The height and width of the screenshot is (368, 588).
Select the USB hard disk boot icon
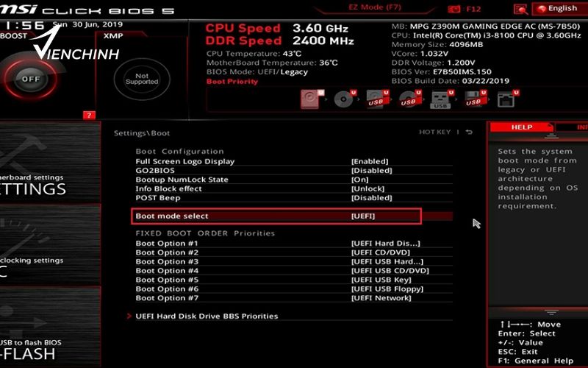point(378,99)
